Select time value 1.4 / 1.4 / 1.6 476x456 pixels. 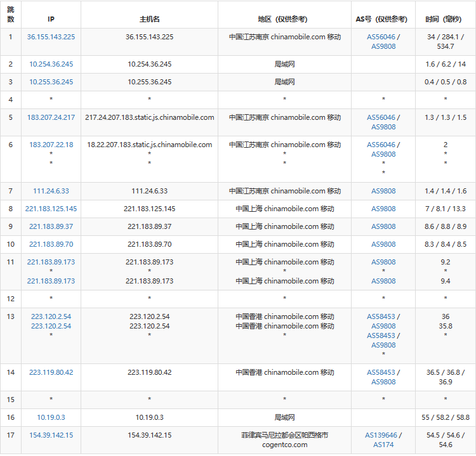[x=446, y=191]
